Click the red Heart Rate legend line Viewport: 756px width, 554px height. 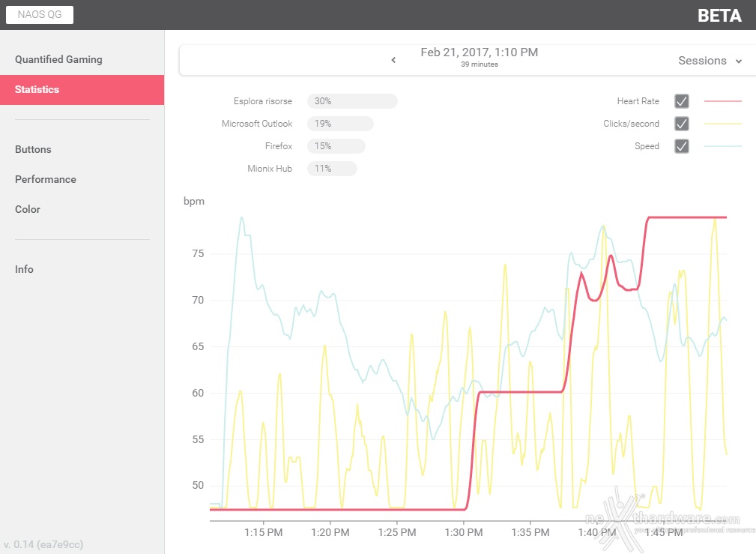[x=723, y=101]
